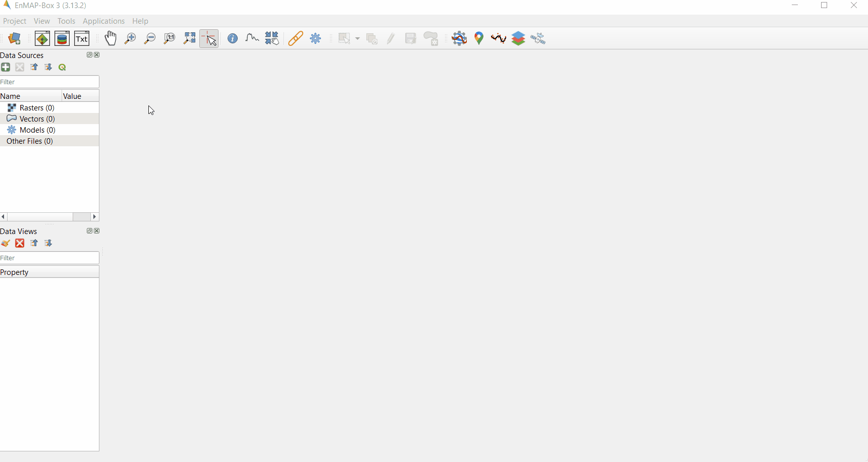Open the Project menu
Viewport: 868px width, 462px height.
15,21
